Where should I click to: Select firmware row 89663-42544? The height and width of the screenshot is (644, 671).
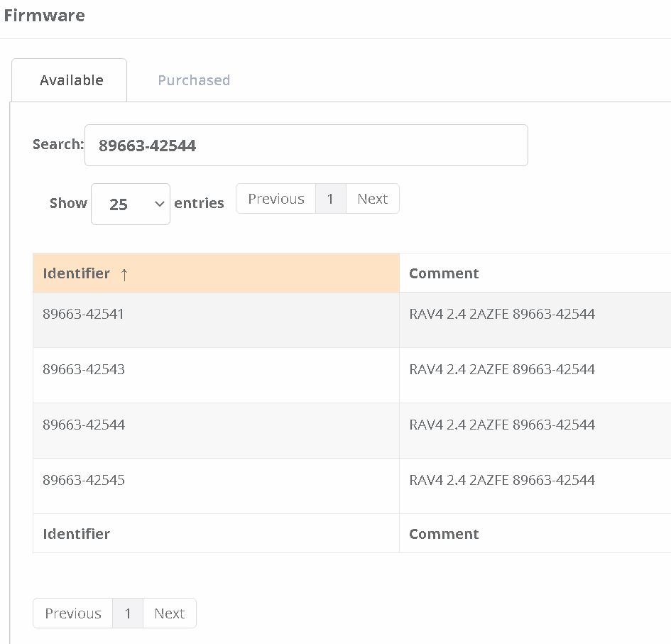tap(84, 425)
